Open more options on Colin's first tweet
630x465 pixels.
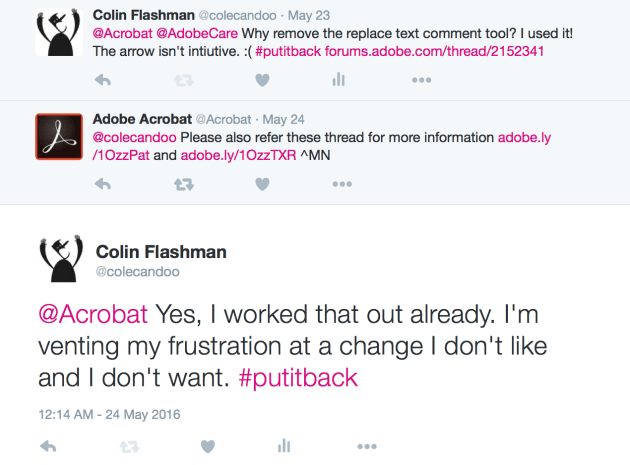(x=420, y=80)
